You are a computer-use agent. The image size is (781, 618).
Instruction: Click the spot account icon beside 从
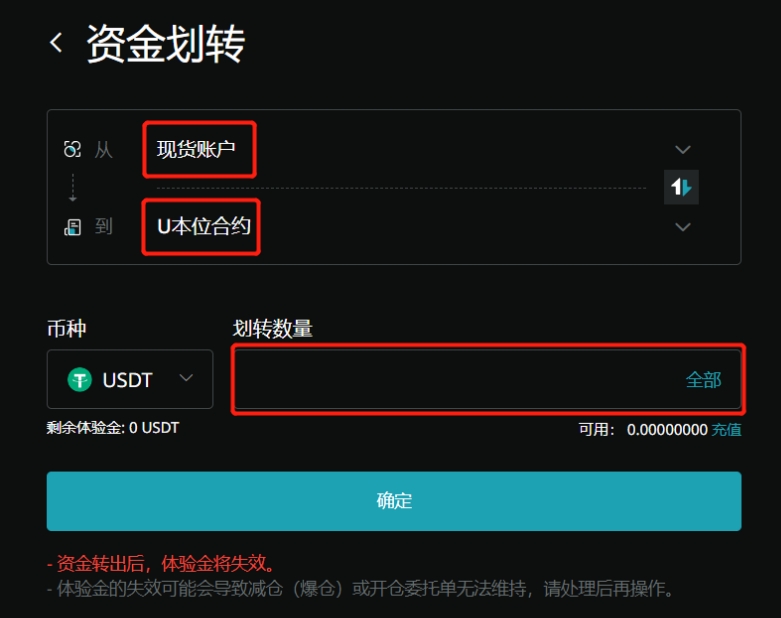click(x=72, y=149)
